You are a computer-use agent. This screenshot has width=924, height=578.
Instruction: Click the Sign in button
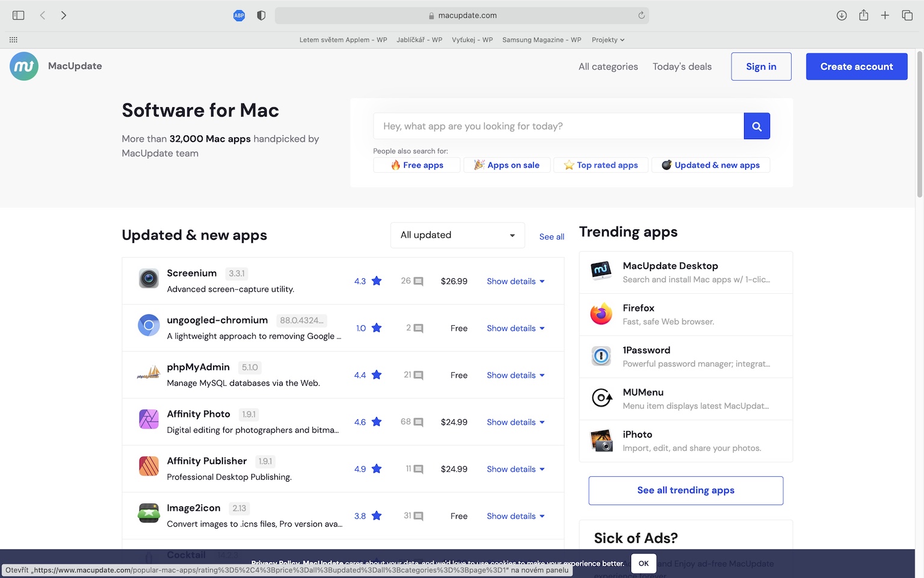coord(761,66)
